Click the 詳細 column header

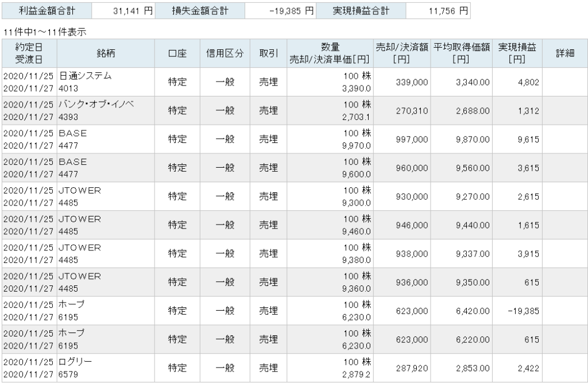[565, 53]
